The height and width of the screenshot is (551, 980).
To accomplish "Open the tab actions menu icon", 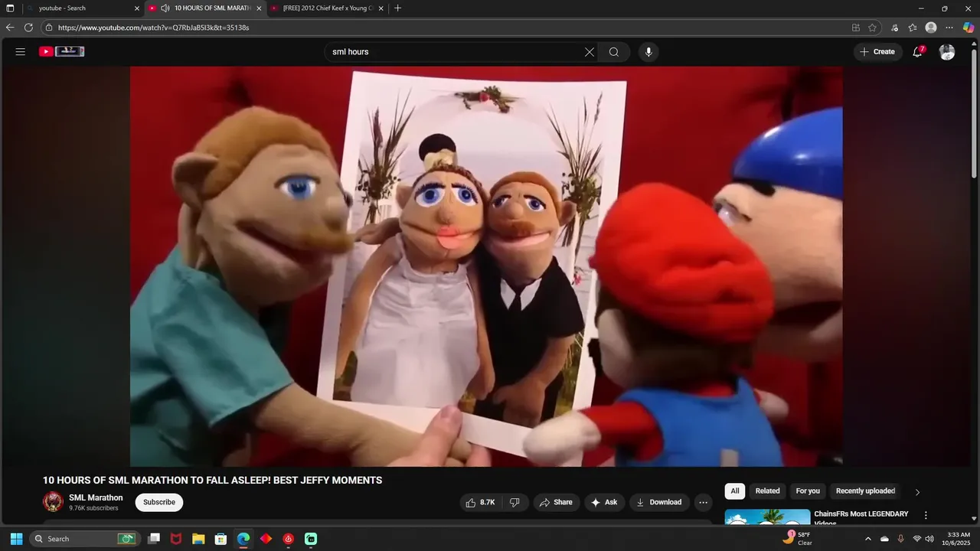I will click(10, 8).
